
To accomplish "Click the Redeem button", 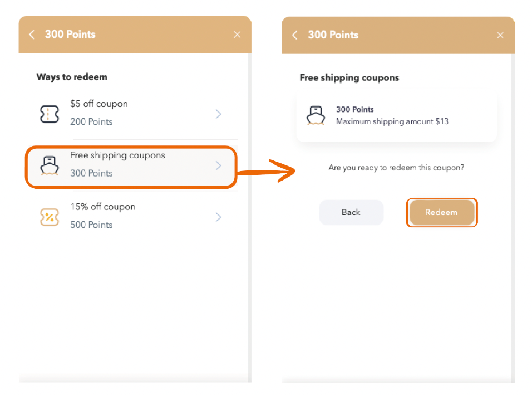I will pos(442,213).
